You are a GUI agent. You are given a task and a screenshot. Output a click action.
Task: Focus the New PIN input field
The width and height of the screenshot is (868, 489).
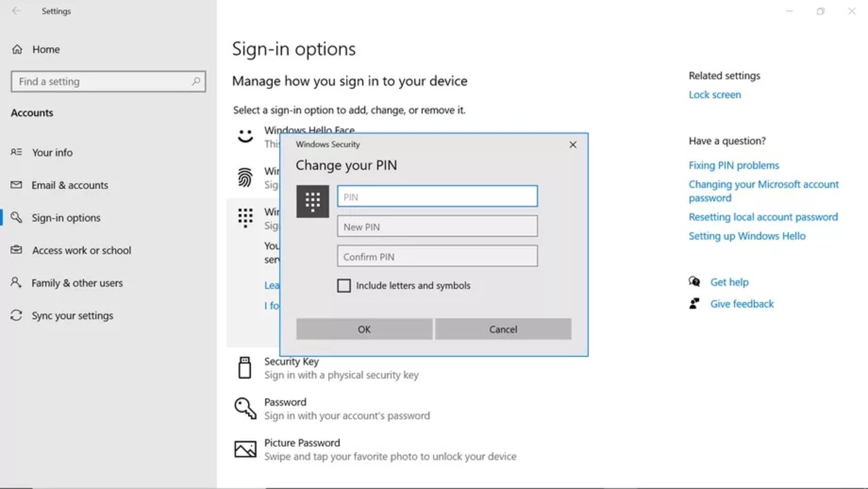point(437,226)
